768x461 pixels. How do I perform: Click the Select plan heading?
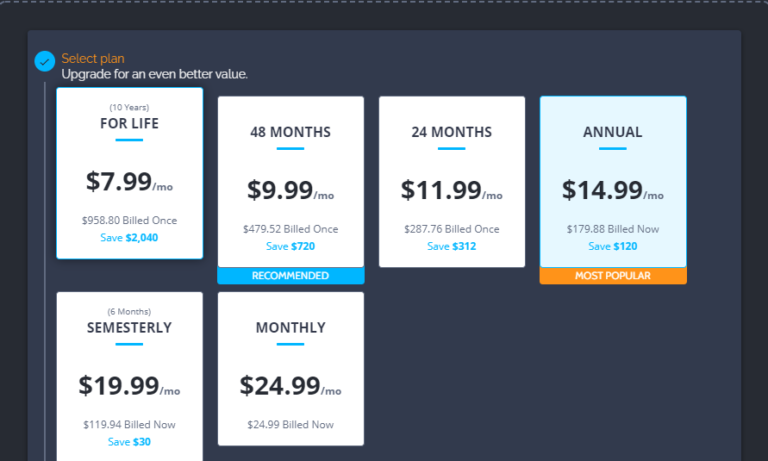[93, 59]
